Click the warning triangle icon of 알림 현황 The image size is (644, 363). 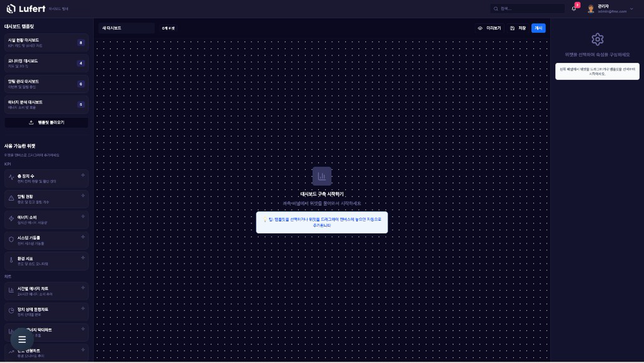(11, 198)
